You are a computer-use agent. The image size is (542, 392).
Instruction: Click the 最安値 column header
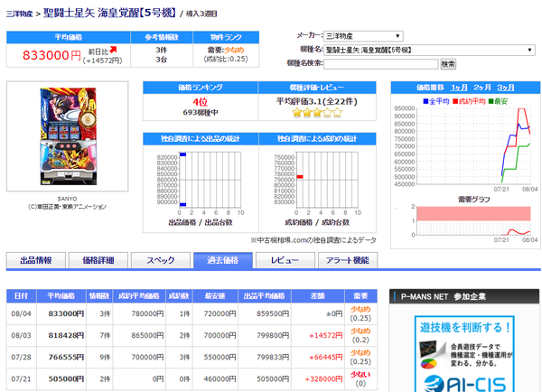pos(215,296)
